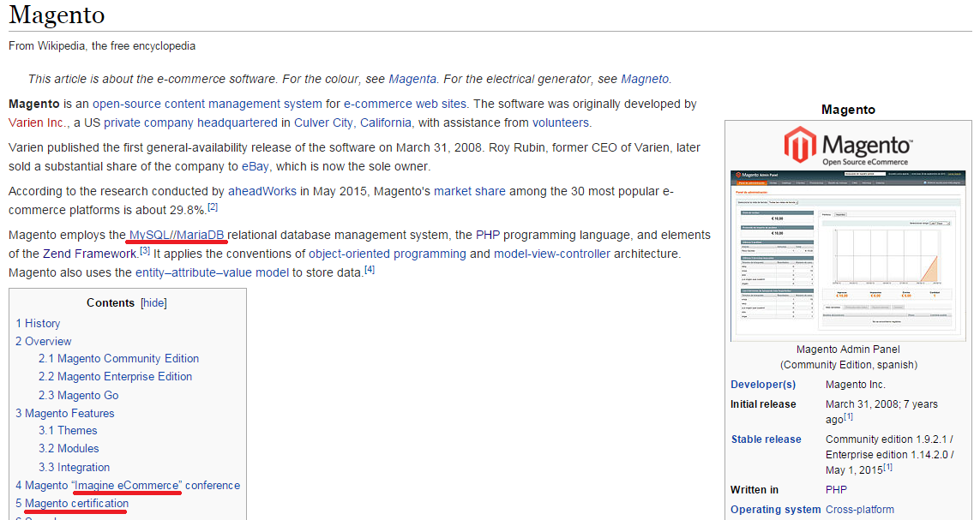
Task: Open the Magenta colour disambiguation link
Action: [412, 80]
